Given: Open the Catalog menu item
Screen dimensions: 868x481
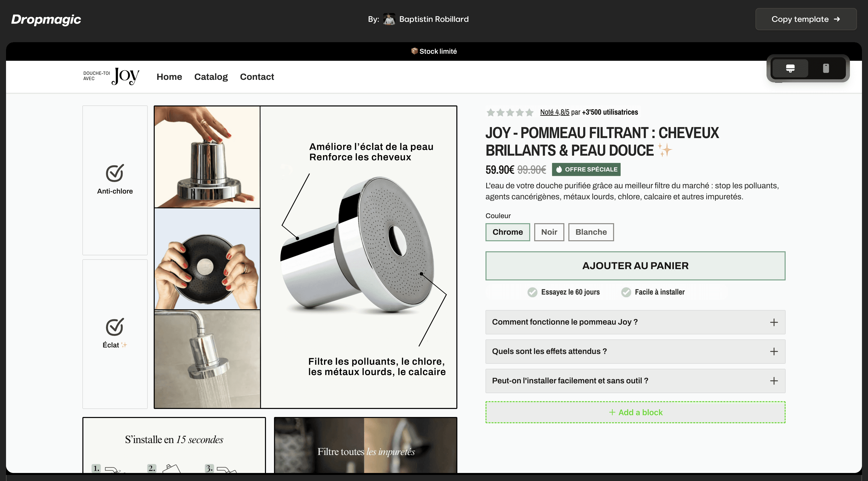Looking at the screenshot, I should click(x=211, y=77).
